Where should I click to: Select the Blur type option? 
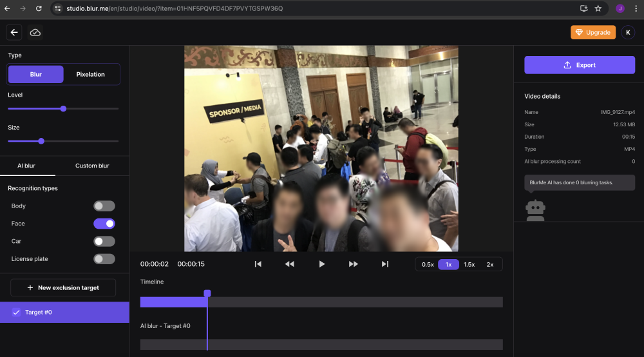click(35, 74)
